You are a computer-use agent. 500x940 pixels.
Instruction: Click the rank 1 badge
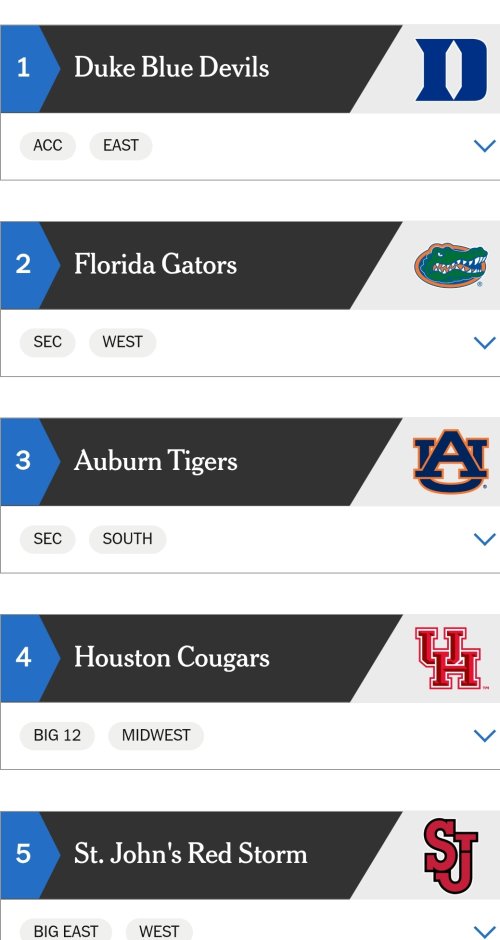[x=27, y=68]
